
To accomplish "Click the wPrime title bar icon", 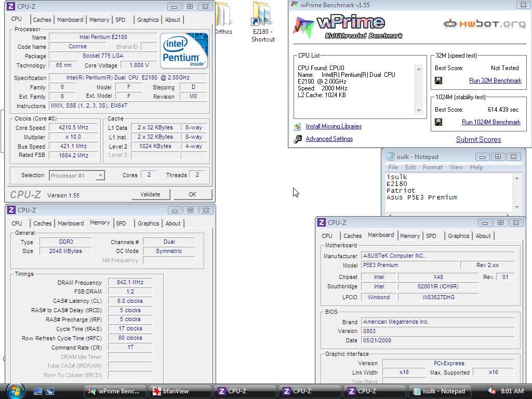I will (295, 5).
